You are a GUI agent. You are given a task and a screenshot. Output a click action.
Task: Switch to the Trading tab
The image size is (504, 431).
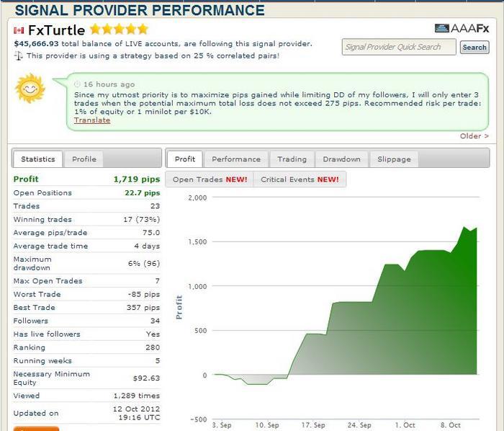click(x=292, y=159)
